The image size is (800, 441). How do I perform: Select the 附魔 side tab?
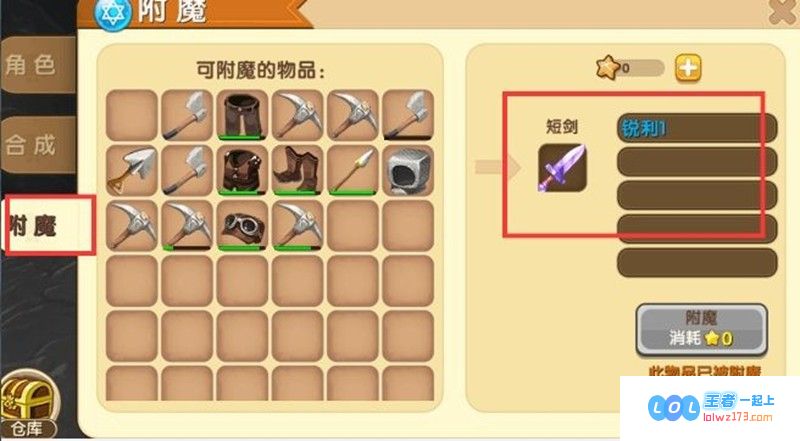[48, 226]
